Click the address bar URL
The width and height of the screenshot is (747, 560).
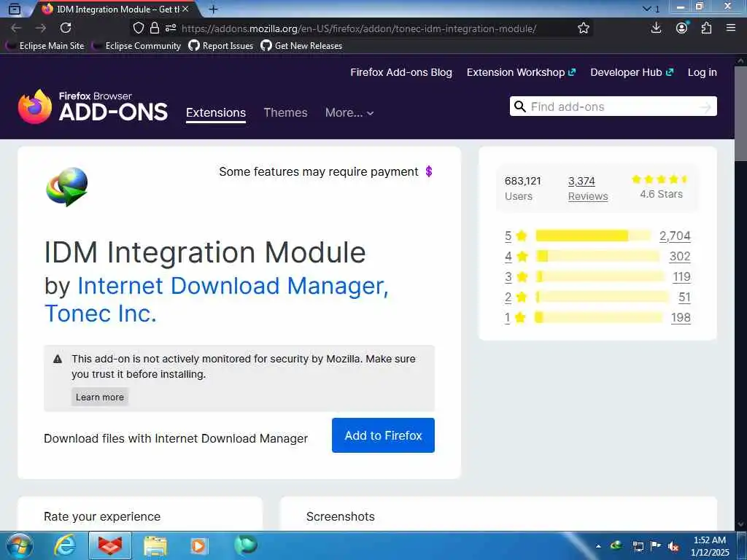click(x=359, y=28)
